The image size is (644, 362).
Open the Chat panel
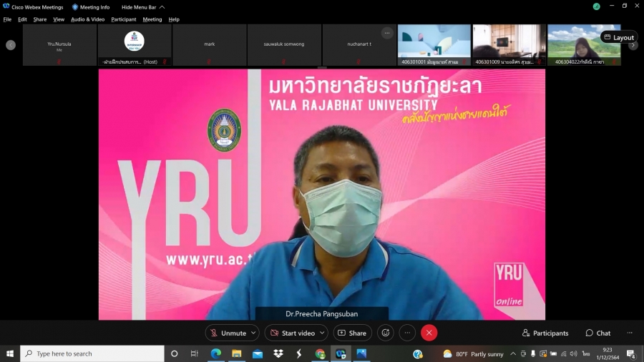point(597,333)
